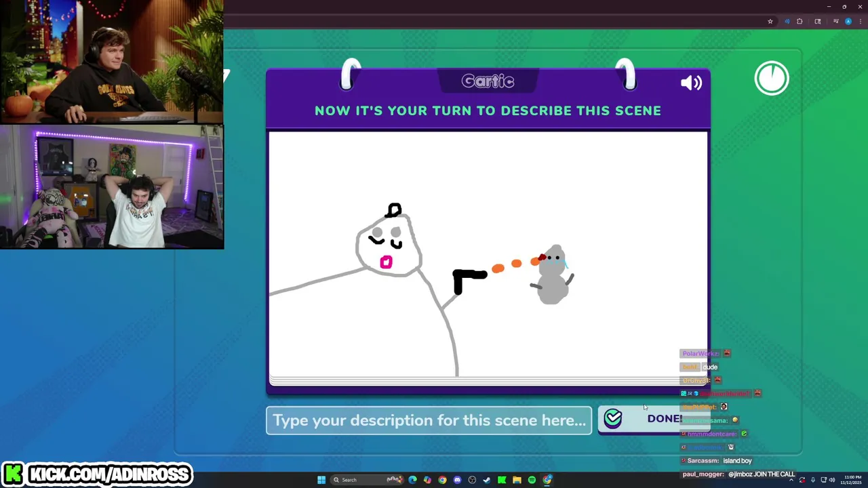Click the top webcam overlay of streamer in hoodie
Image resolution: width=868 pixels, height=488 pixels.
(111, 62)
